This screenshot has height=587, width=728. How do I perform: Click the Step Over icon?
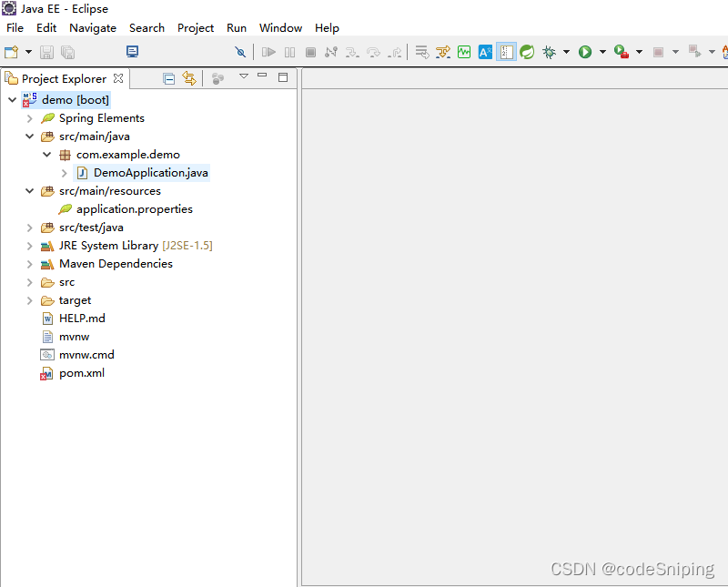(x=373, y=52)
